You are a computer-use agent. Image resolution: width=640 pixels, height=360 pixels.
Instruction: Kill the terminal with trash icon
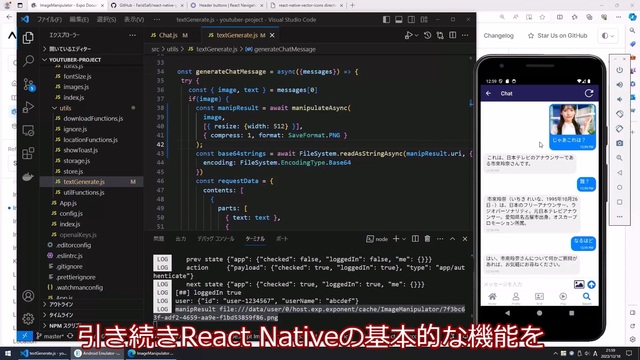(x=427, y=239)
